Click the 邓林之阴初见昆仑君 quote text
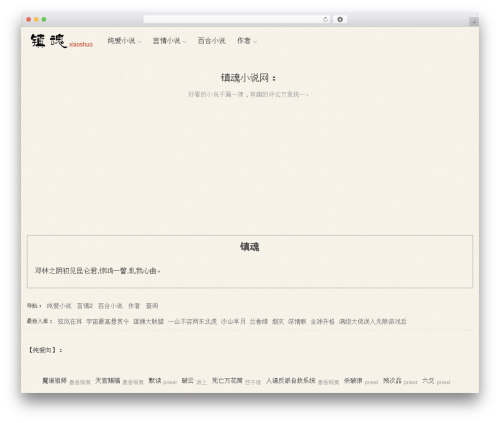Screen dimensions: 500x423 click(x=97, y=271)
